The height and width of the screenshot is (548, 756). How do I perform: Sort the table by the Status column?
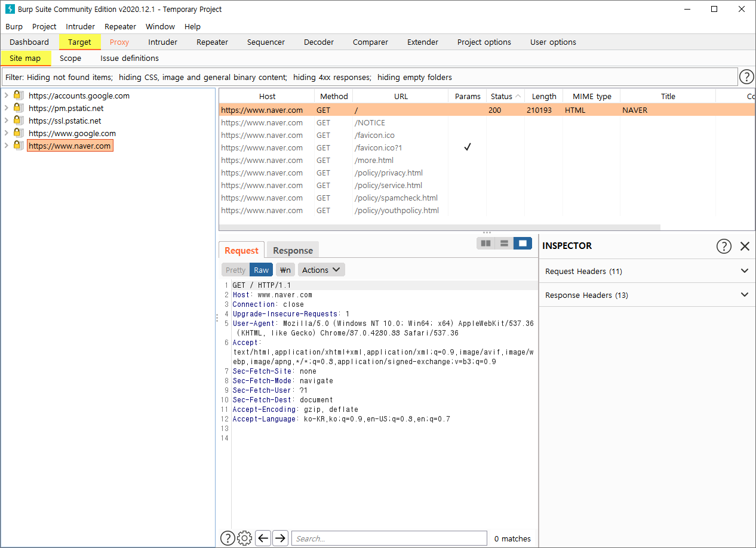point(505,96)
